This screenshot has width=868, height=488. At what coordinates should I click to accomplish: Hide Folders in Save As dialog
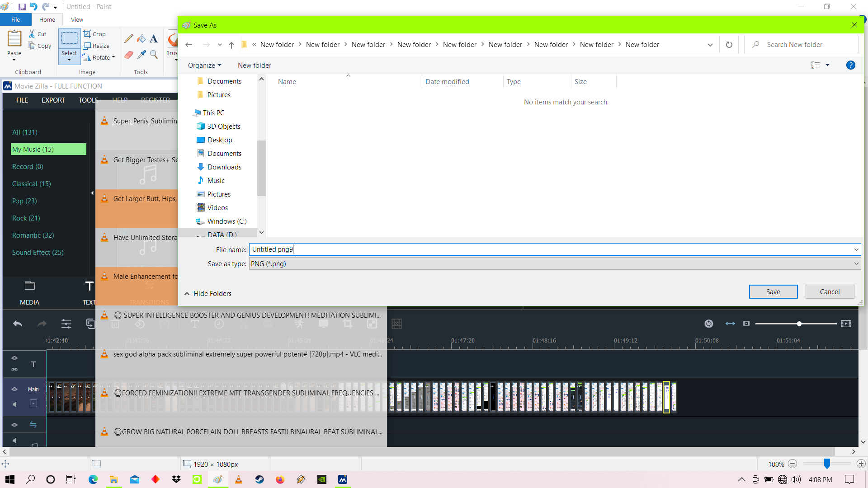(x=208, y=292)
